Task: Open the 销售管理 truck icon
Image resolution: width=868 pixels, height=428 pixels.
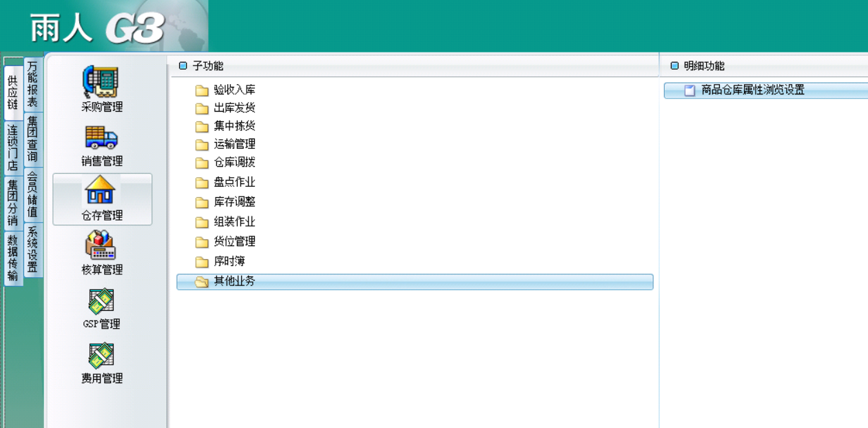Action: tap(102, 136)
